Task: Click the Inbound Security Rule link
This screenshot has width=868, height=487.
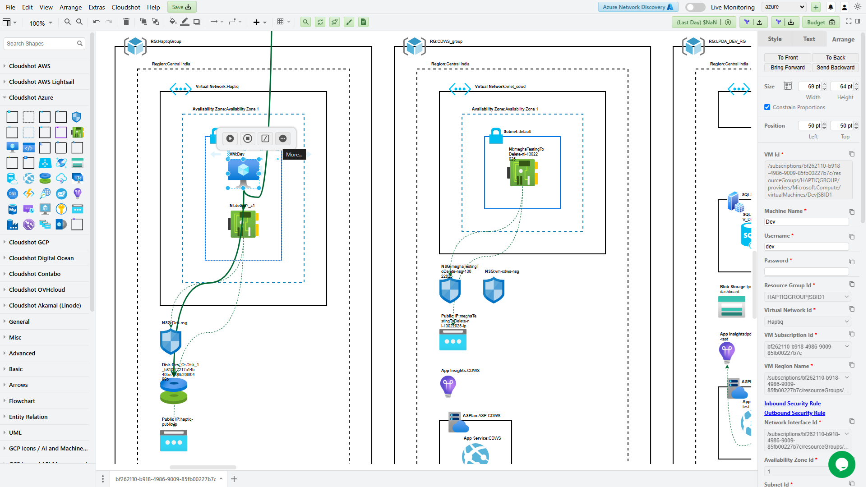Action: (x=792, y=404)
